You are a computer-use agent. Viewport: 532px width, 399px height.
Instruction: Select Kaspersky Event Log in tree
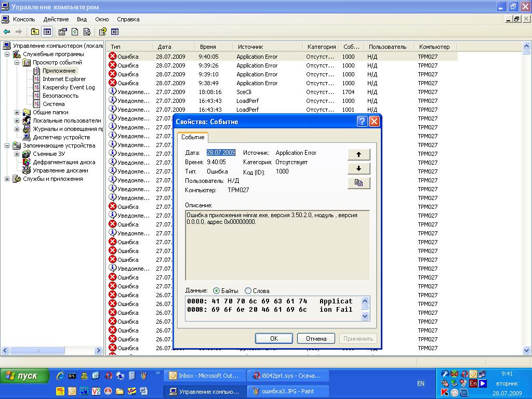(69, 87)
